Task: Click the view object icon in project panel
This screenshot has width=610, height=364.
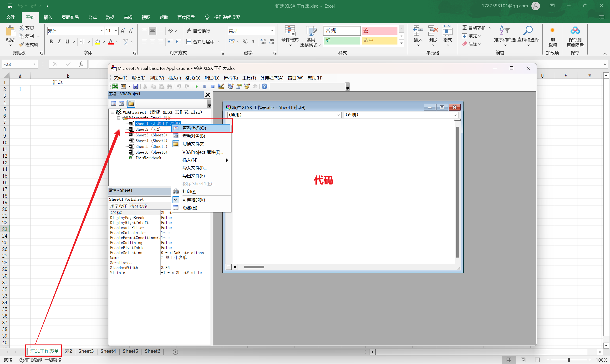Action: [x=122, y=104]
